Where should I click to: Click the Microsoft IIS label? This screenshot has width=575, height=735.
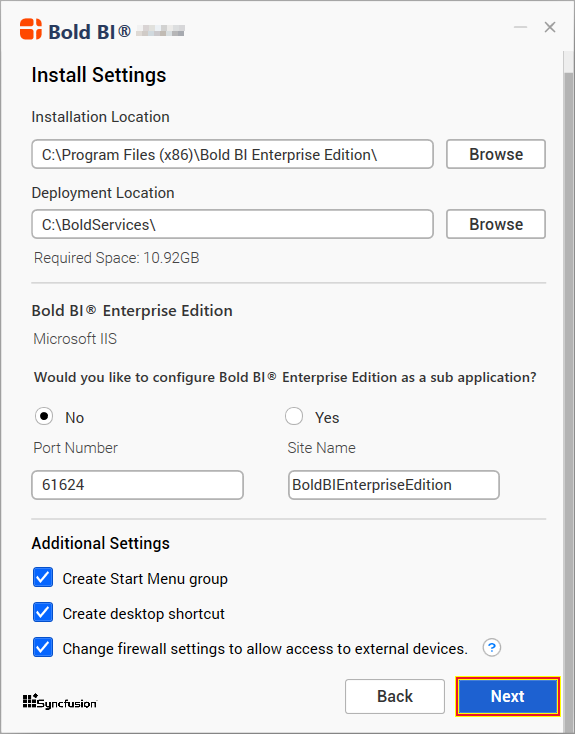[75, 338]
